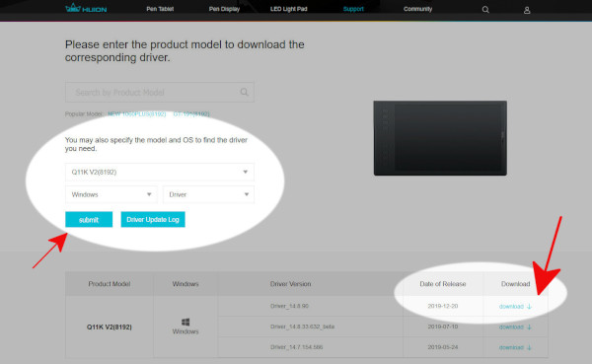
Task: Select popular model GT-191(8192)
Action: point(191,113)
